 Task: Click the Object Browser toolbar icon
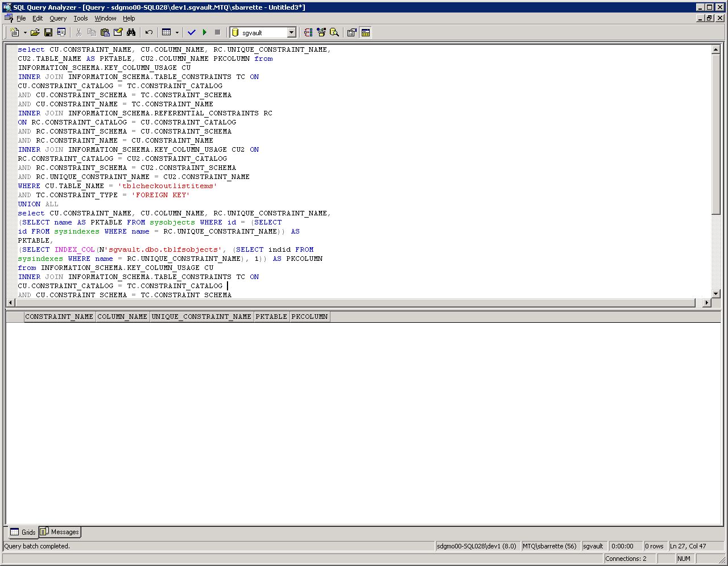coord(321,32)
